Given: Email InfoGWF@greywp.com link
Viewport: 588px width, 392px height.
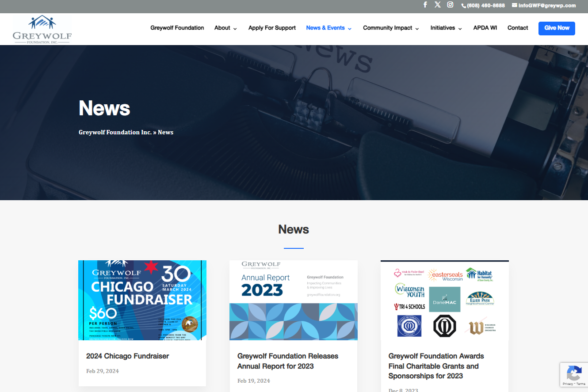Looking at the screenshot, I should click(x=547, y=6).
